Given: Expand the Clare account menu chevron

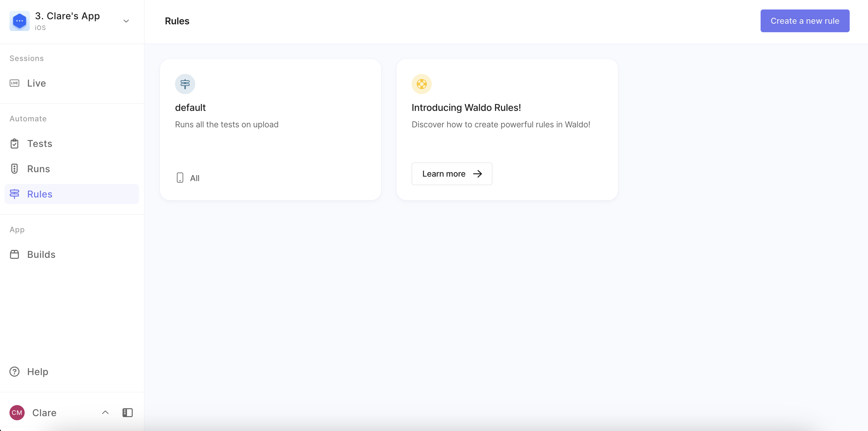Looking at the screenshot, I should click(105, 412).
